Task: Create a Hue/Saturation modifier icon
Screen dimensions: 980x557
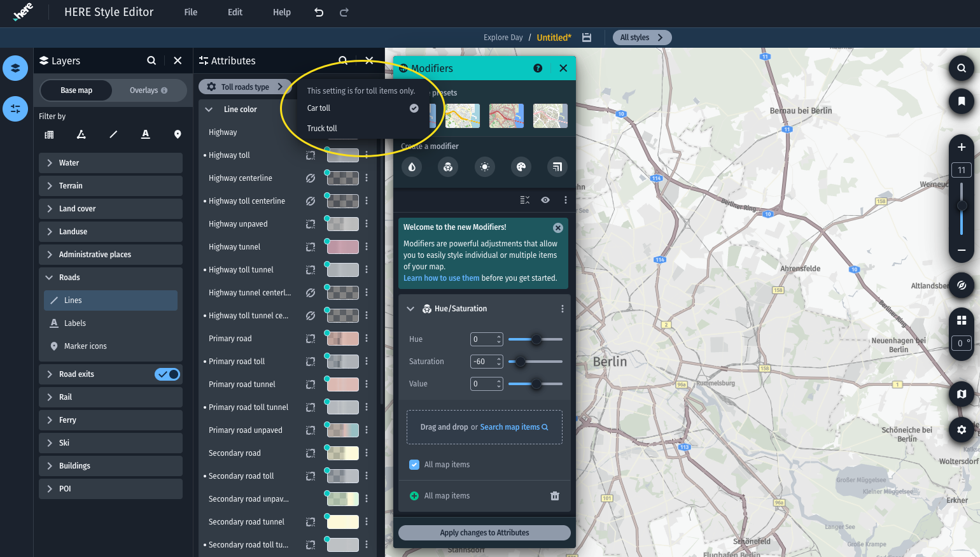Action: pyautogui.click(x=448, y=167)
